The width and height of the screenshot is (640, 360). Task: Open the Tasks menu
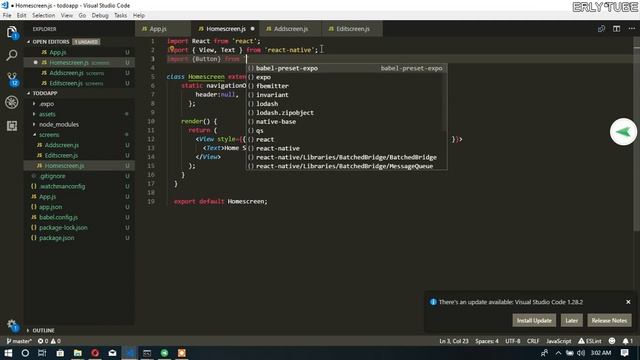(x=120, y=16)
